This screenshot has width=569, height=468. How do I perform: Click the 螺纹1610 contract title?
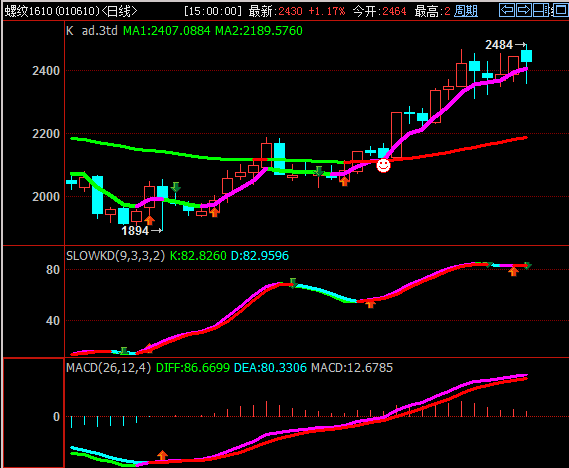pos(29,11)
